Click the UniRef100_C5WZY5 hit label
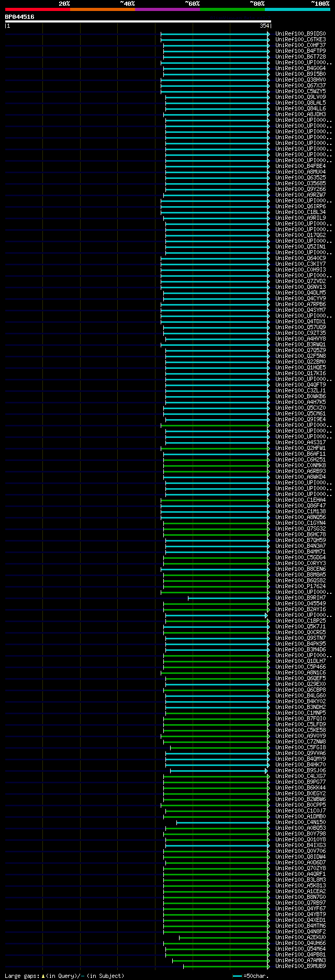The image size is (335, 980). tap(300, 92)
